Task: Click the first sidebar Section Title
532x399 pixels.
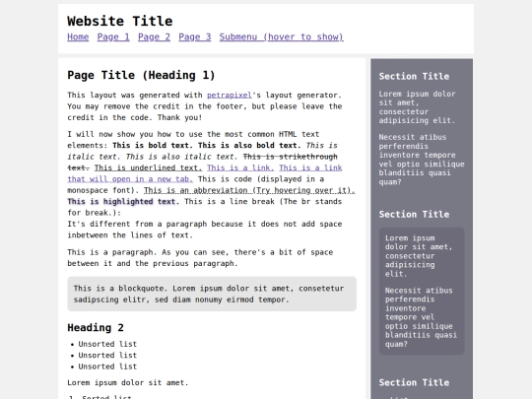Action: coord(414,76)
